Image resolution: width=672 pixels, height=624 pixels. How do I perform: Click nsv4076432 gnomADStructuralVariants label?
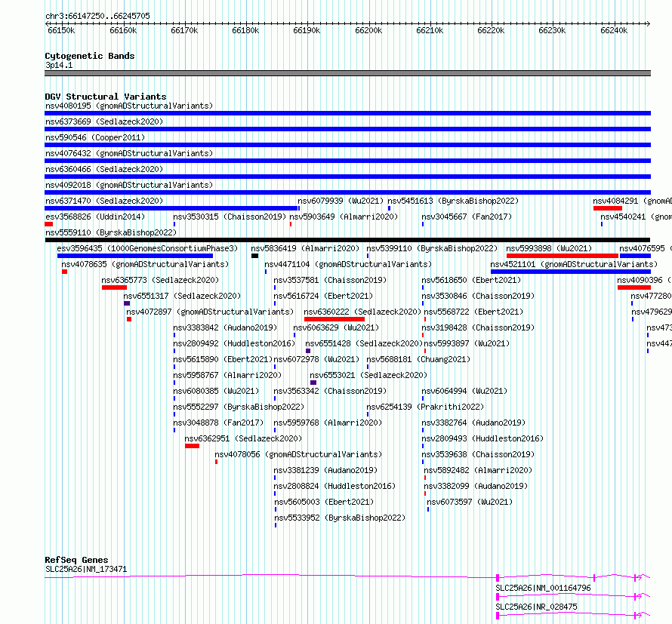click(x=129, y=153)
